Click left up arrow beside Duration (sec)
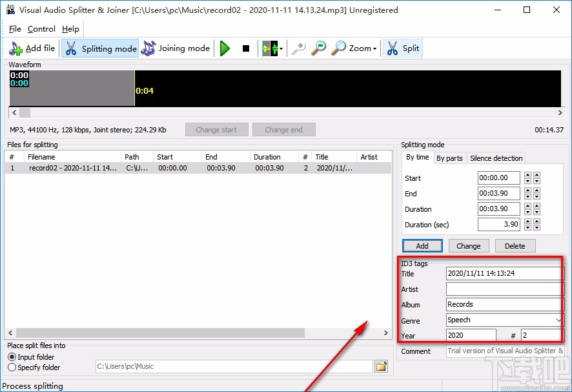The width and height of the screenshot is (572, 392). click(x=527, y=222)
